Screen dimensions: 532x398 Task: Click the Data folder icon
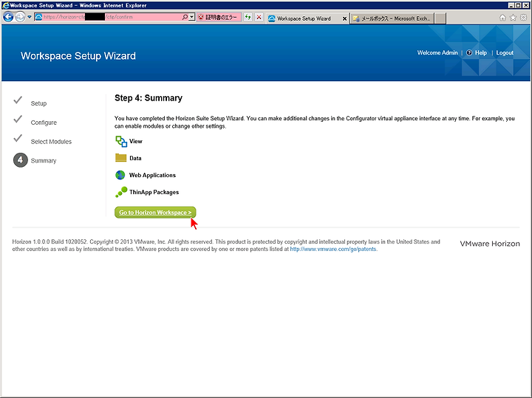tap(120, 157)
